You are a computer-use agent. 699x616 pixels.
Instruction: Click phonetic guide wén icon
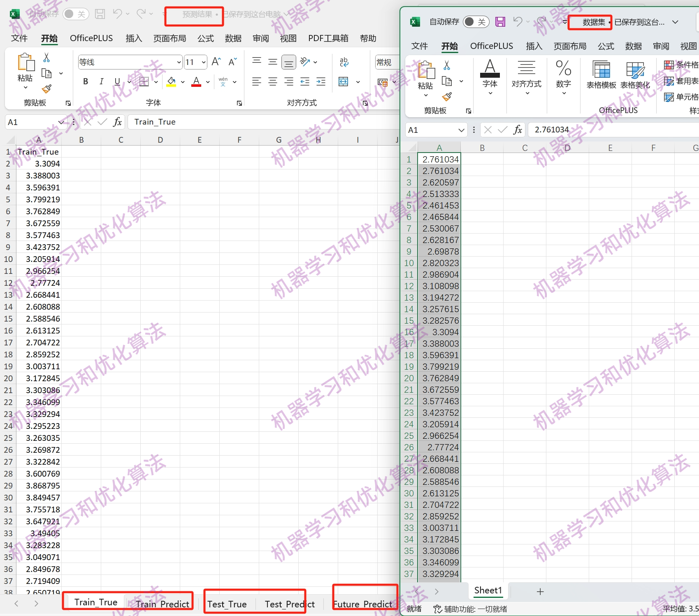pos(223,81)
